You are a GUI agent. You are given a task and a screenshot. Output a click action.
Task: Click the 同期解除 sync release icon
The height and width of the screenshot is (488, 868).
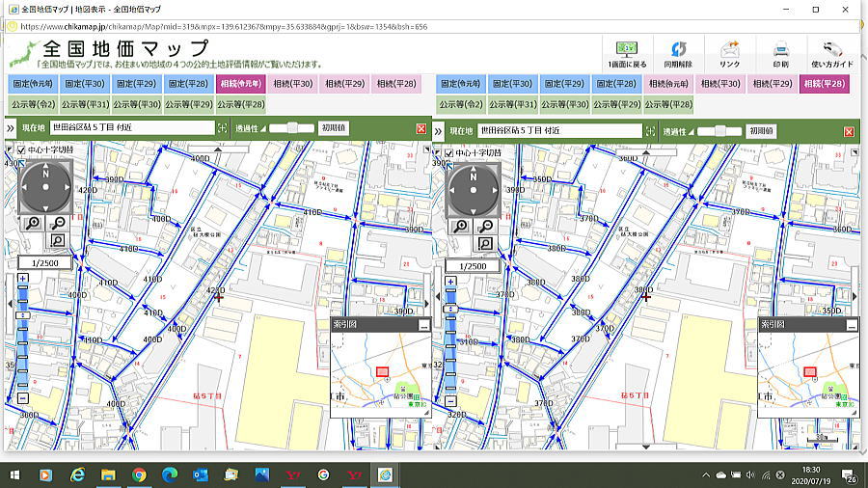(x=678, y=54)
